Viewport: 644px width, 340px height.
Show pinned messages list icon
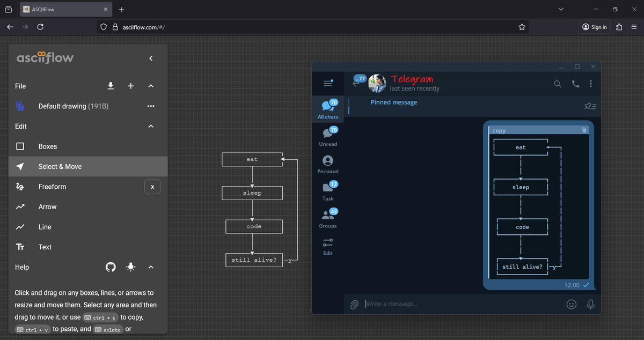(x=590, y=106)
